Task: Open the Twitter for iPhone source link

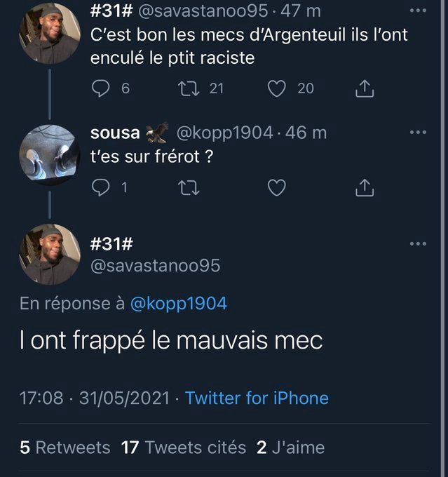Action: pos(257,398)
